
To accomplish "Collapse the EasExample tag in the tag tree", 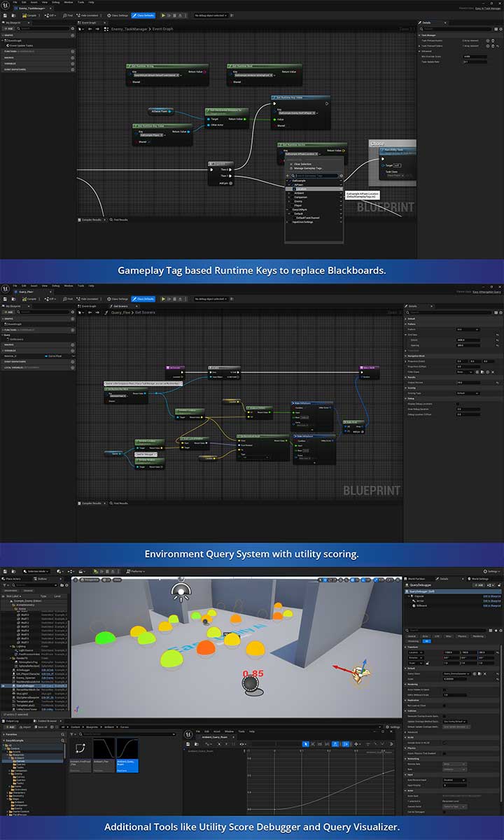I will (287, 180).
